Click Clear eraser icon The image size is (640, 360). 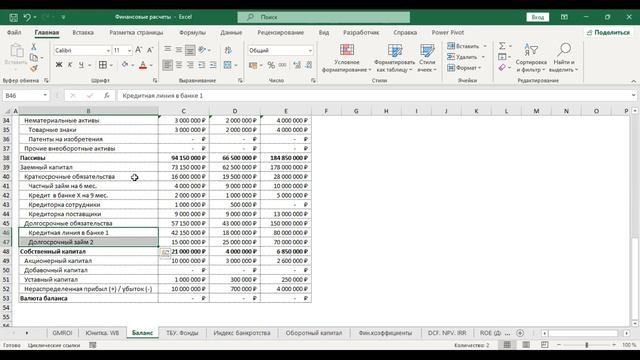pos(502,68)
